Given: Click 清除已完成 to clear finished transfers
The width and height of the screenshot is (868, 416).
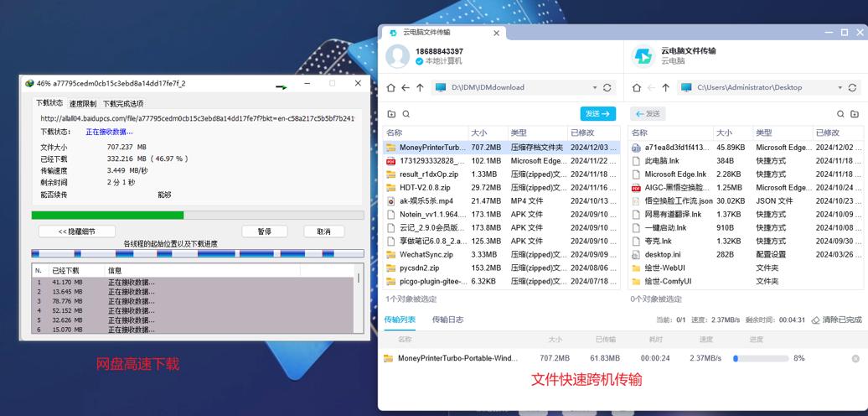Looking at the screenshot, I should [x=836, y=320].
